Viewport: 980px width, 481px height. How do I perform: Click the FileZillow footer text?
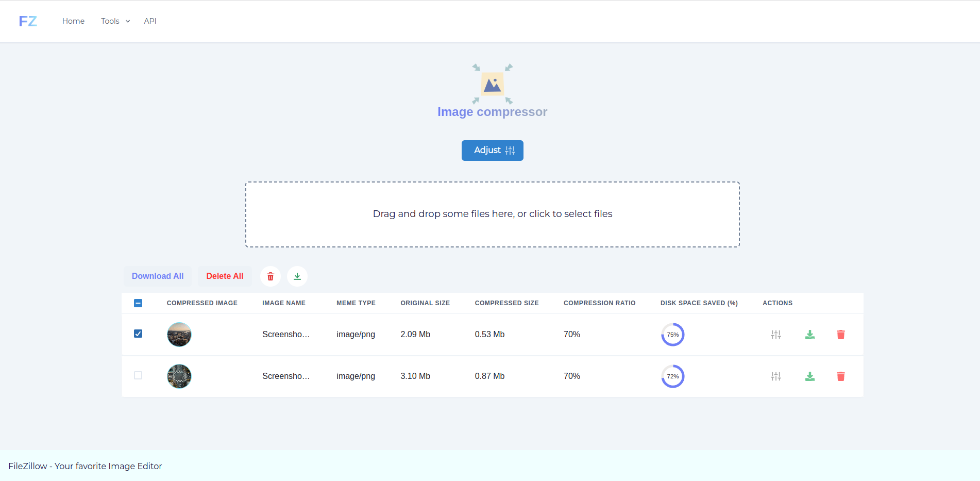pos(85,466)
